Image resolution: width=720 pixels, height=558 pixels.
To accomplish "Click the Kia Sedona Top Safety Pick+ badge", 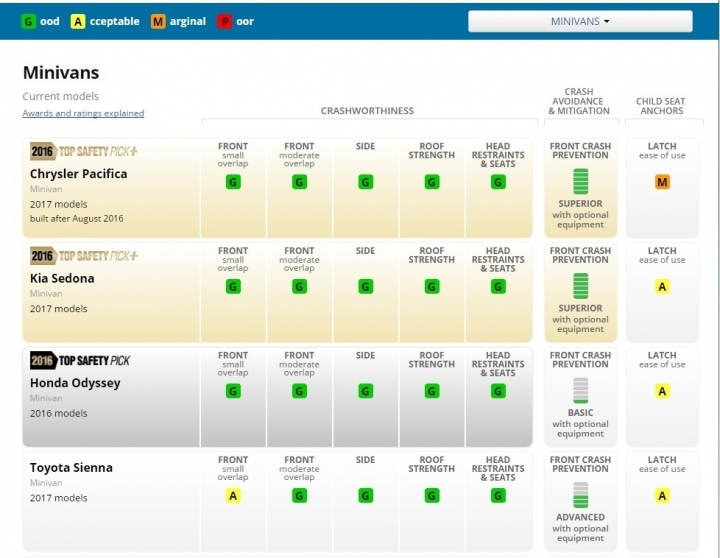I will [84, 256].
